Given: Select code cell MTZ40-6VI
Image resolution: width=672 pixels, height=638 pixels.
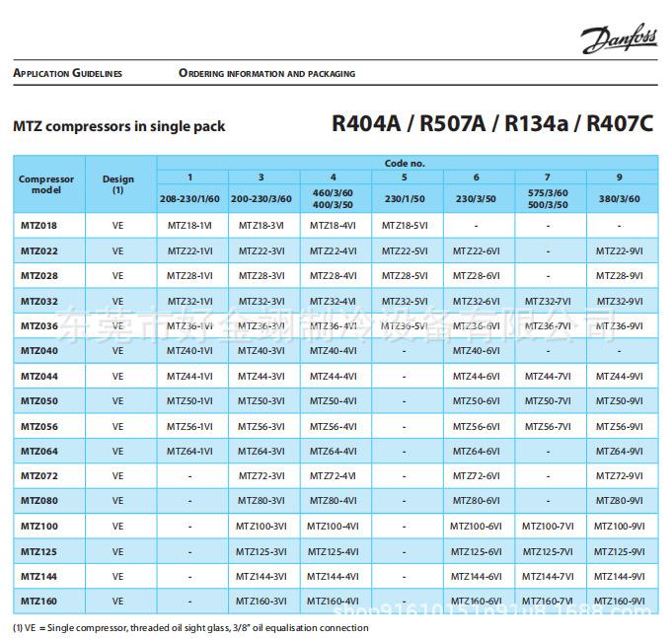Looking at the screenshot, I should (477, 351).
